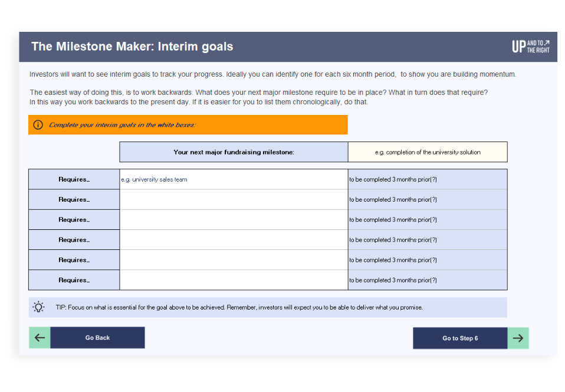Click the Up and to the Right logo
Image resolution: width=565 pixels, height=392 pixels.
[531, 47]
